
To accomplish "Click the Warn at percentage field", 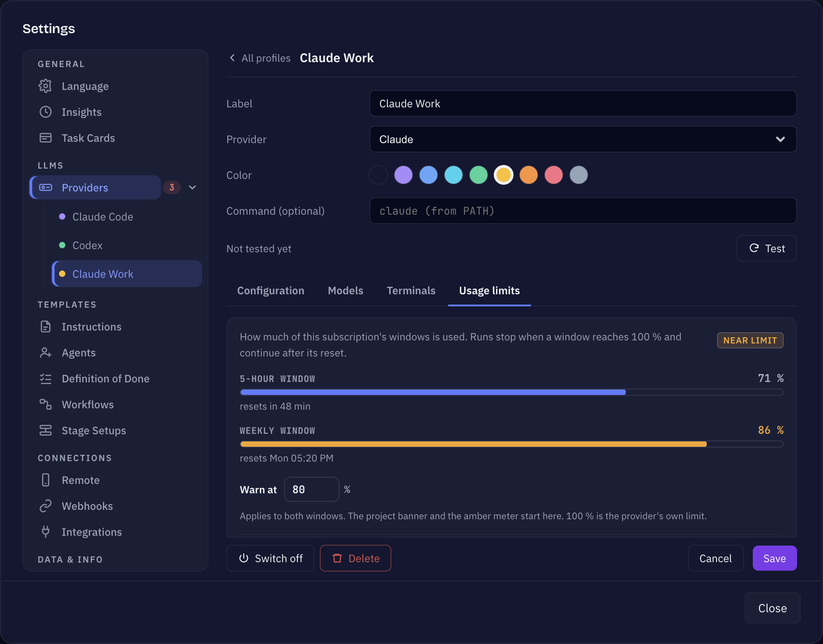I will [311, 489].
